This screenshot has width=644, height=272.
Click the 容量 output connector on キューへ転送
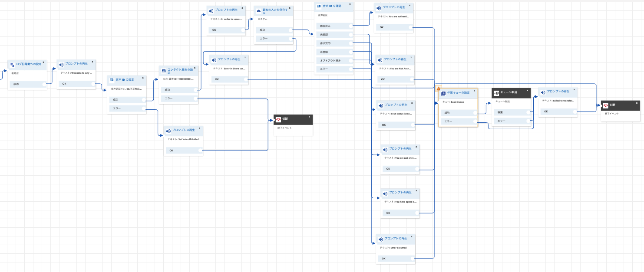(527, 112)
